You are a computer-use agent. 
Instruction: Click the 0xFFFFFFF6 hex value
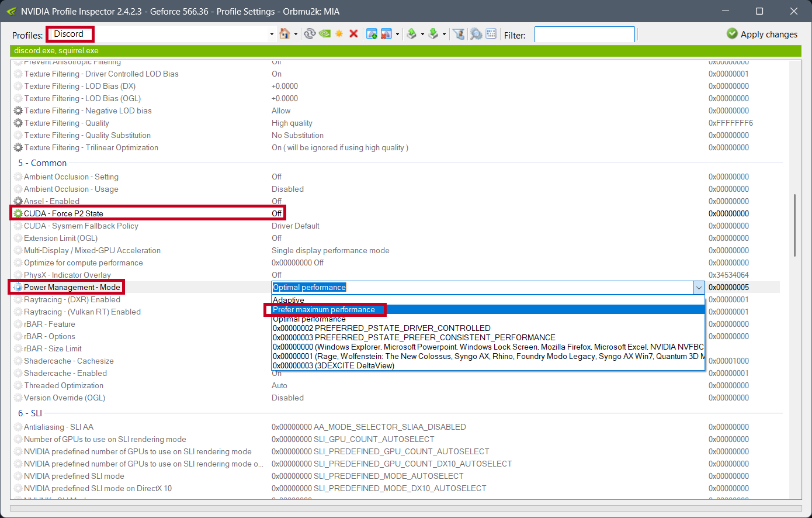(x=731, y=123)
